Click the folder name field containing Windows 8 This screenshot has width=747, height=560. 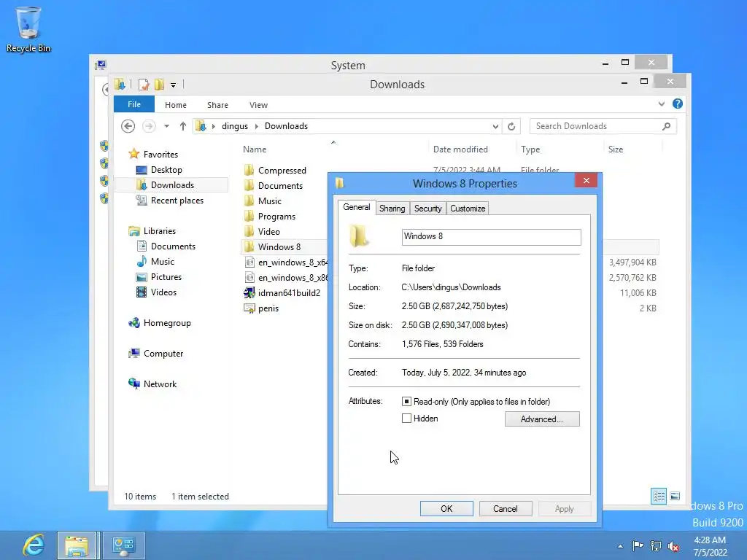pyautogui.click(x=491, y=237)
